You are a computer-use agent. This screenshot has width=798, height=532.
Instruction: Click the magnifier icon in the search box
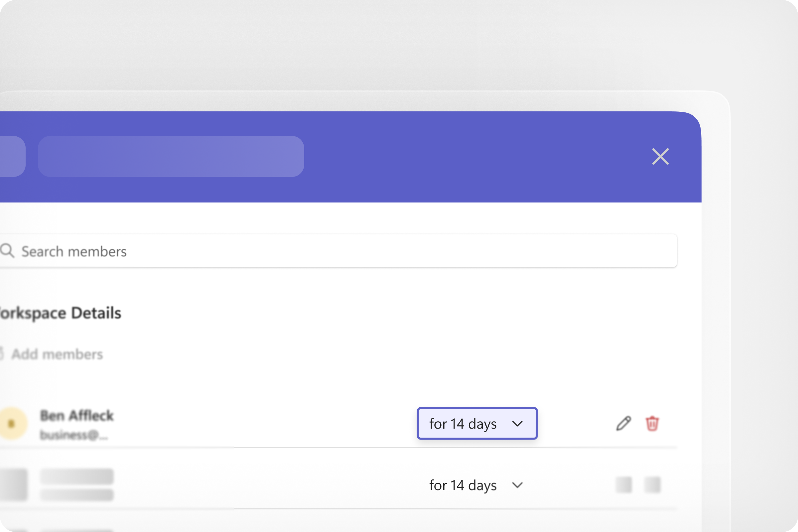7,251
